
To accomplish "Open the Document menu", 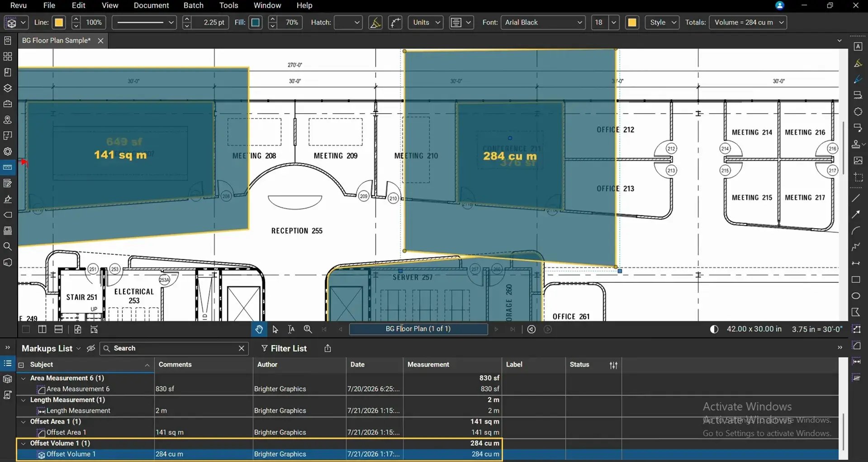I will tap(151, 5).
